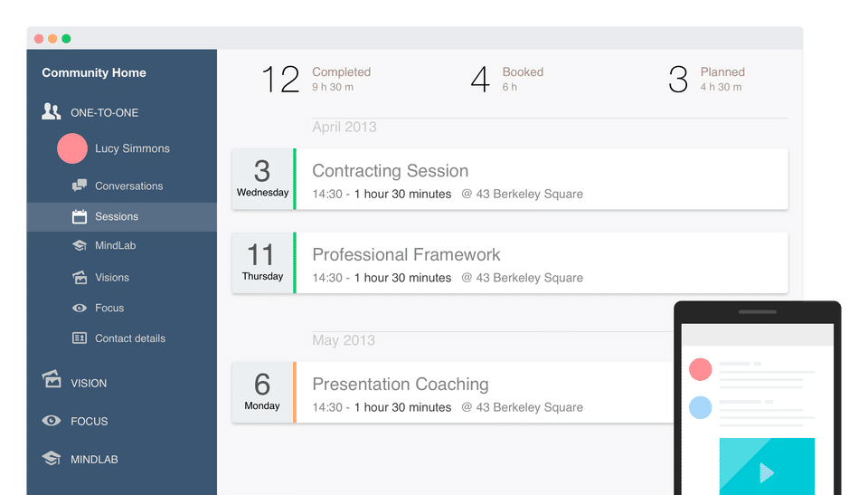Show the 12 Completed sessions

tap(316, 80)
